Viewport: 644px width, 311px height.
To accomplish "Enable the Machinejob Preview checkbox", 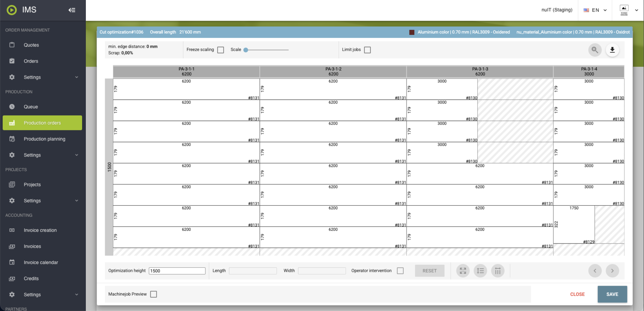I will [x=154, y=294].
